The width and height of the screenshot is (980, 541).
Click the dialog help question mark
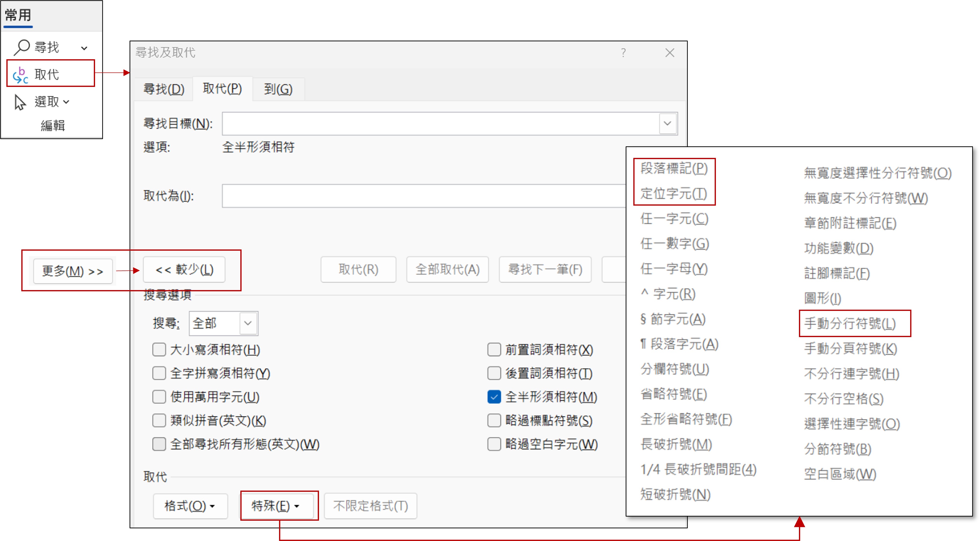coord(623,52)
